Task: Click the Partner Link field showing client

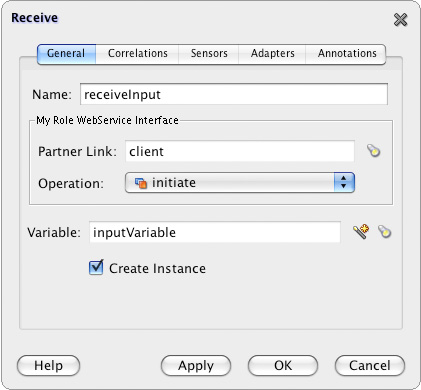Action: tap(240, 151)
